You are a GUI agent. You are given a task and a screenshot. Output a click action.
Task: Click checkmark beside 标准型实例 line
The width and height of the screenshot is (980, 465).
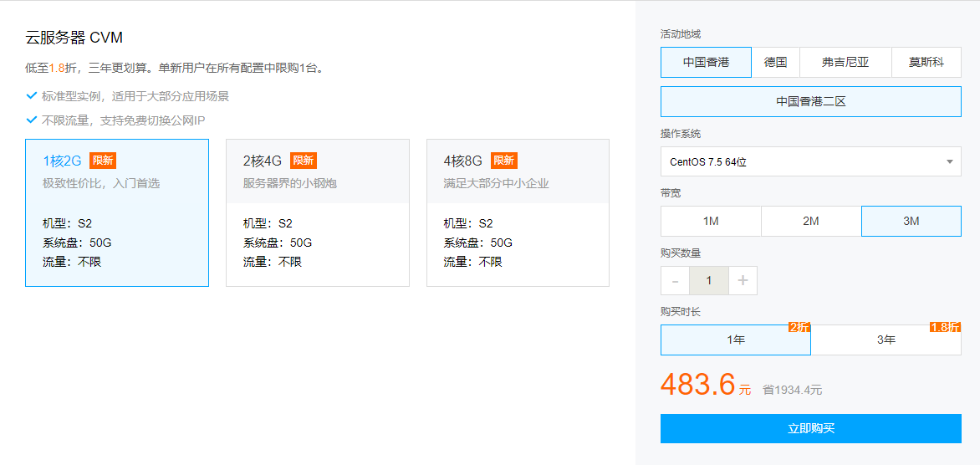point(32,96)
